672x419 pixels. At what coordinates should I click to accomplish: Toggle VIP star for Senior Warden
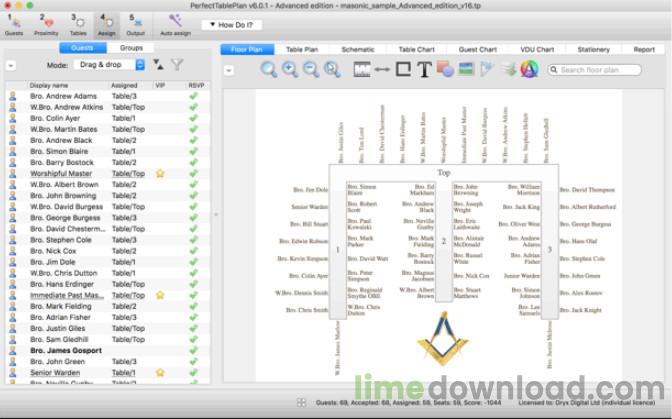[160, 372]
